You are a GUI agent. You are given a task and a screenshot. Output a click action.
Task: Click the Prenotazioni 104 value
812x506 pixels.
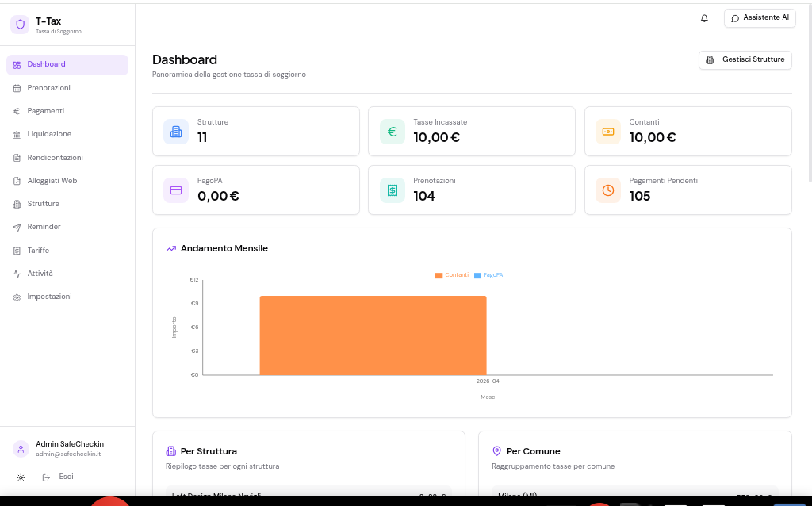tap(424, 196)
